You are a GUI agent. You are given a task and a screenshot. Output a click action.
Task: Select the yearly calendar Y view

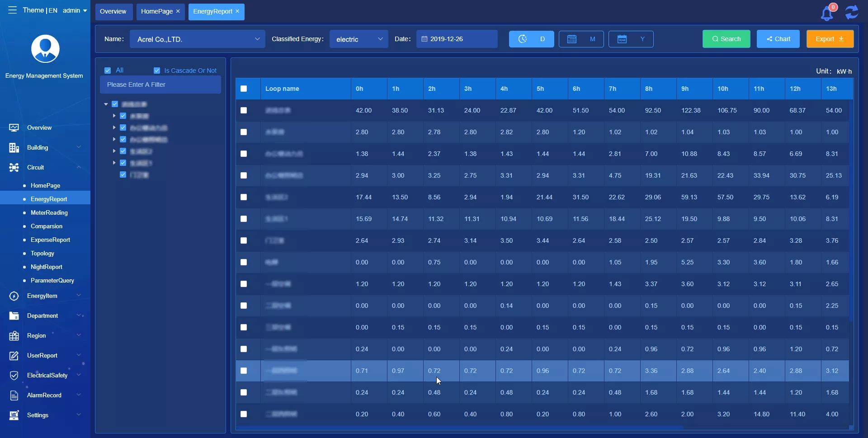tap(631, 39)
